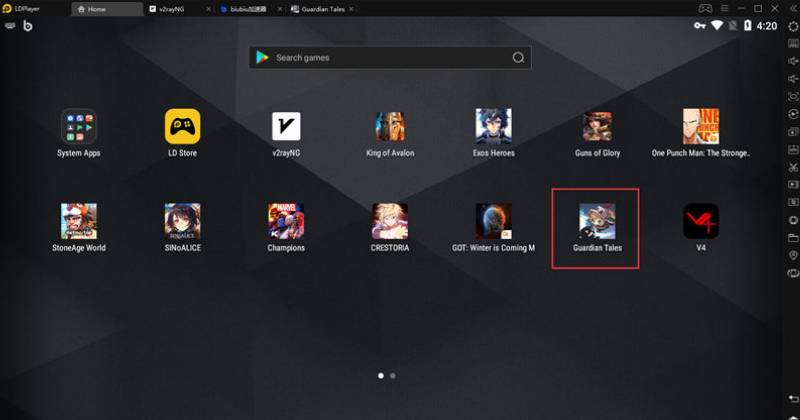
Task: Launch v2rayNG from the home screen
Action: point(286,126)
